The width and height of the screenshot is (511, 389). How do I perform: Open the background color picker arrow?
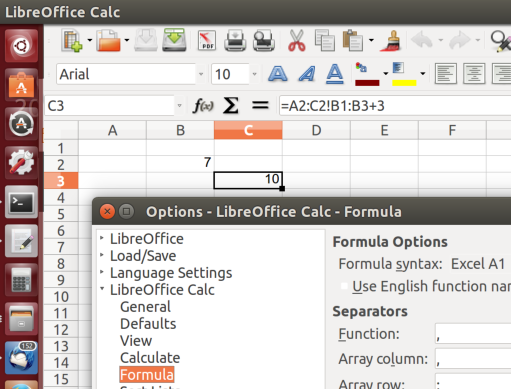pos(423,74)
